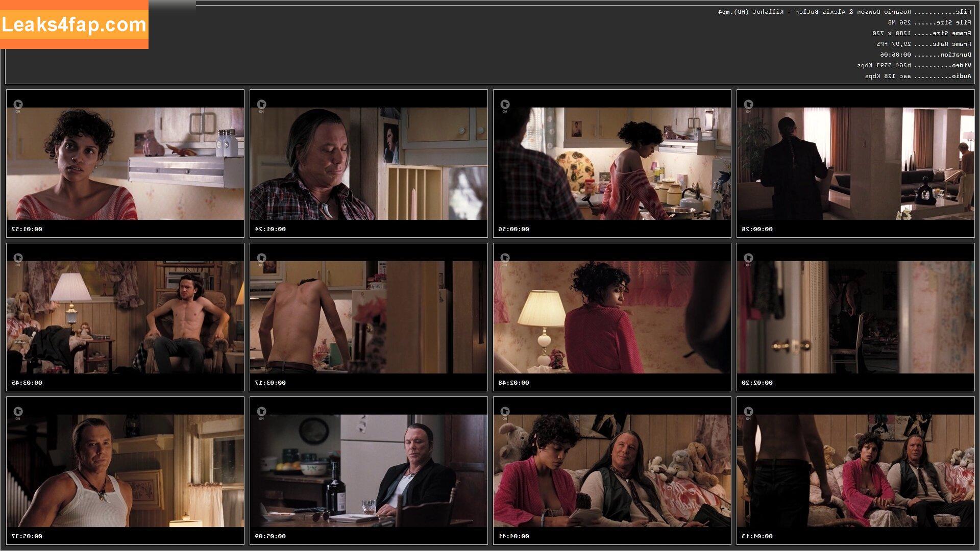The height and width of the screenshot is (551, 980).
Task: Click the mirrored 00:02:20 timestamp label
Action: click(x=757, y=383)
